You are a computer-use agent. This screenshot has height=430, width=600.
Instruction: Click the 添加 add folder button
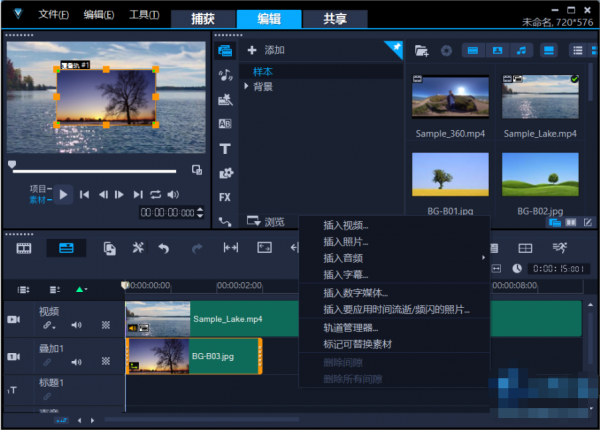pyautogui.click(x=266, y=50)
